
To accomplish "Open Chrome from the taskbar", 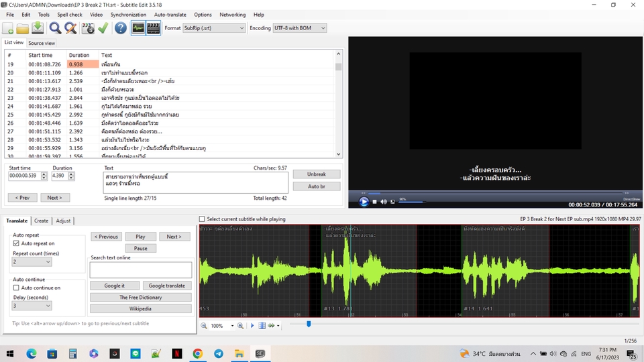I will (197, 353).
